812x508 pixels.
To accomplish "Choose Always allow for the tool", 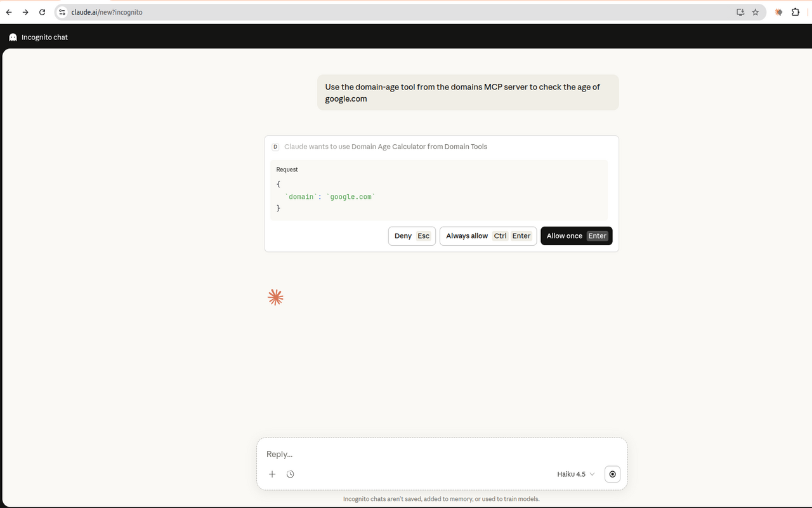I will [x=488, y=236].
